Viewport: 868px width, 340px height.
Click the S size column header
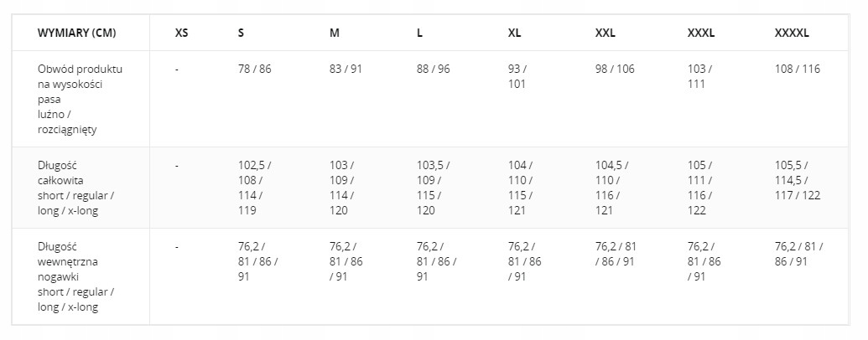point(242,33)
